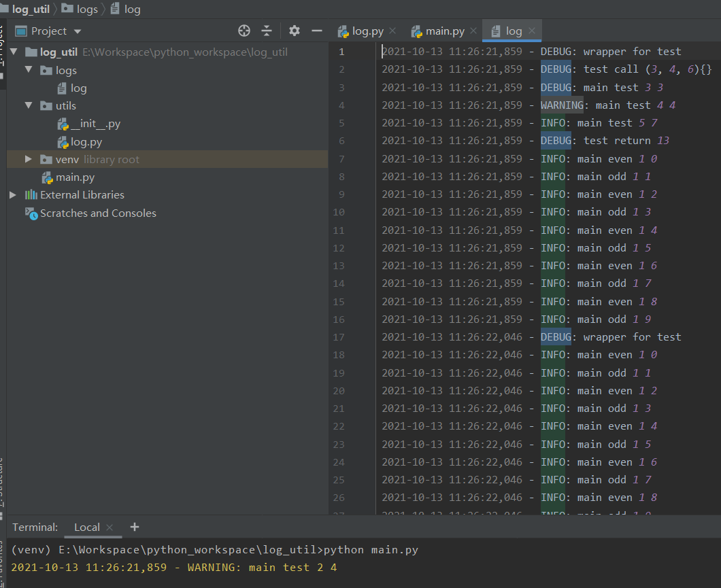Open Project panel settings gear
Image resolution: width=721 pixels, height=588 pixels.
click(295, 31)
